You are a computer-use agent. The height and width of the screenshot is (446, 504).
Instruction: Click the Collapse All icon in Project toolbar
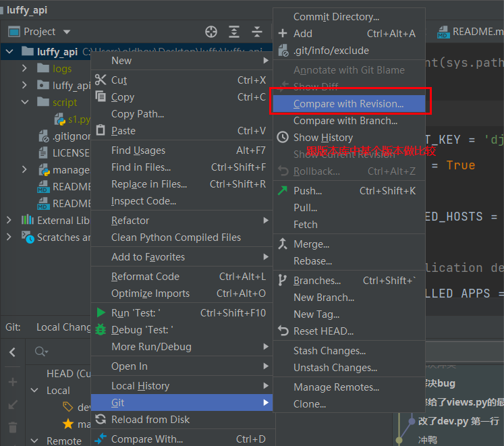coord(257,32)
